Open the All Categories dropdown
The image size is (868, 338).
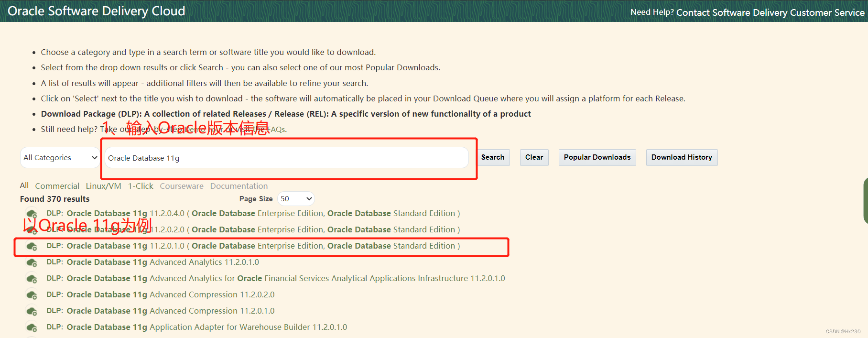pos(60,158)
